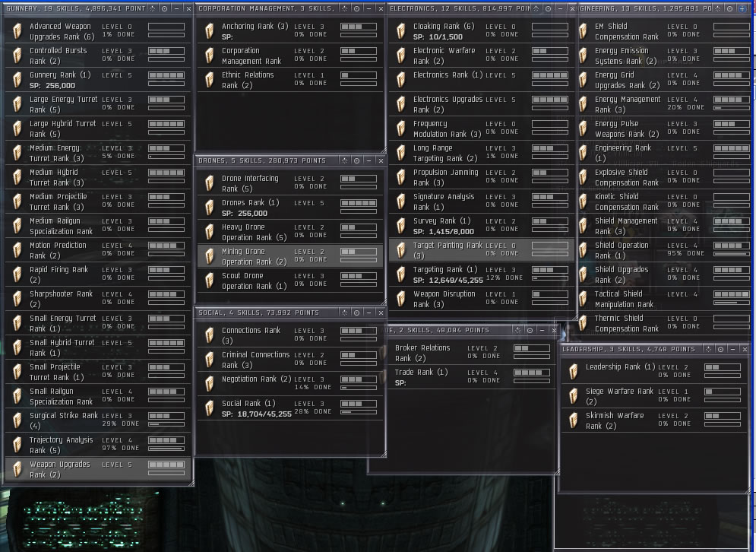
Task: Toggle the pin on the Engineering window
Action: [x=730, y=8]
